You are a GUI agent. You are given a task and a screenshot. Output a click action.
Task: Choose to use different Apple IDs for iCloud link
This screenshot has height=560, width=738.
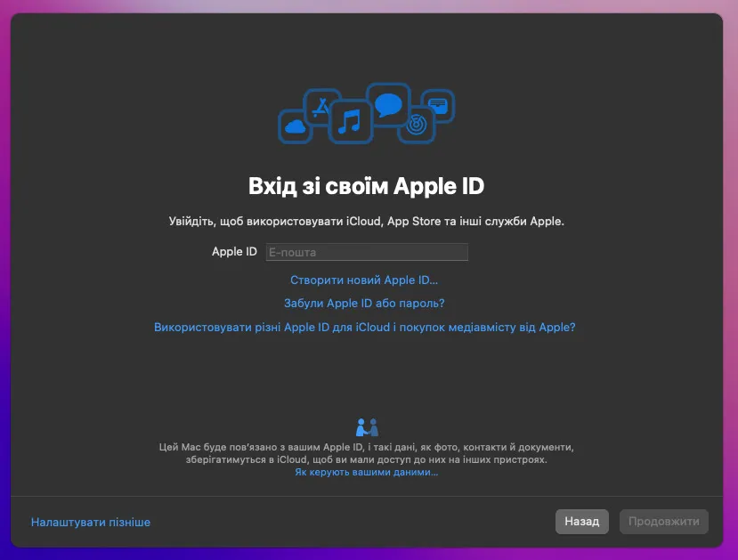pos(365,327)
